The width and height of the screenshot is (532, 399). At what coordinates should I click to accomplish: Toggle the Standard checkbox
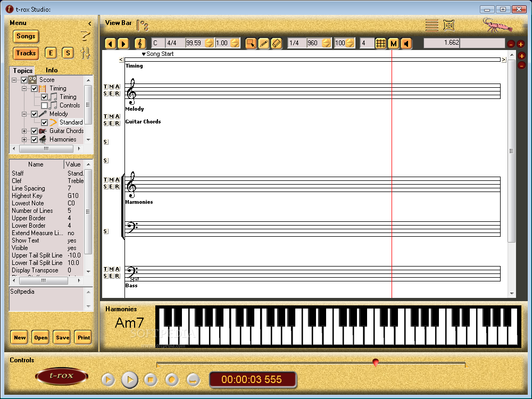[45, 122]
